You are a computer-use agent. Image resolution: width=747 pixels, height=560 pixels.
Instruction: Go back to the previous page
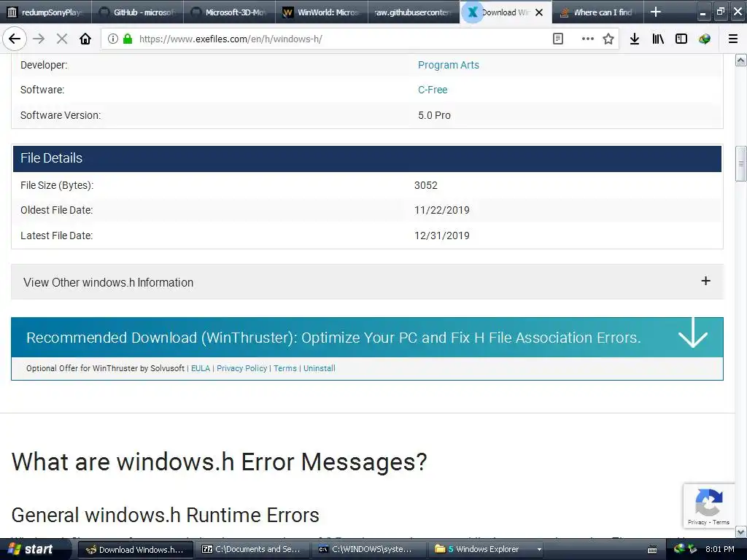15,39
